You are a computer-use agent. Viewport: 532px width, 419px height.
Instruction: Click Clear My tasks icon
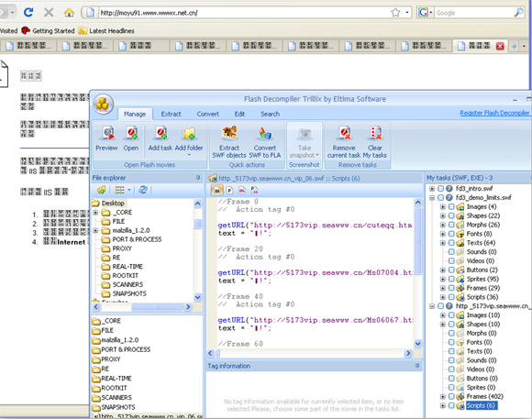(375, 134)
